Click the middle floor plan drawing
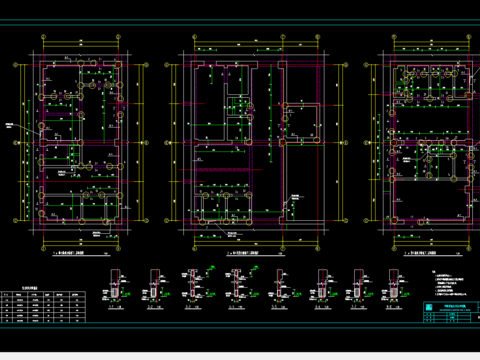 (256, 143)
